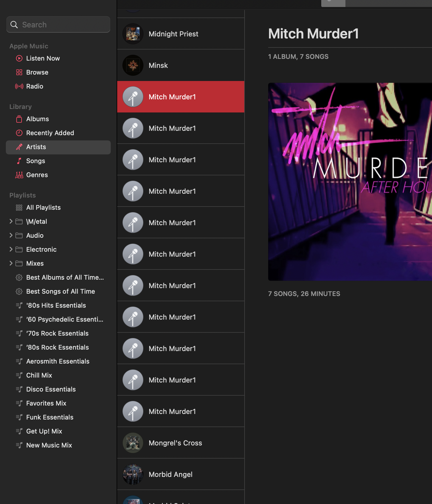Click Minsk artist thumbnail

pyautogui.click(x=133, y=65)
